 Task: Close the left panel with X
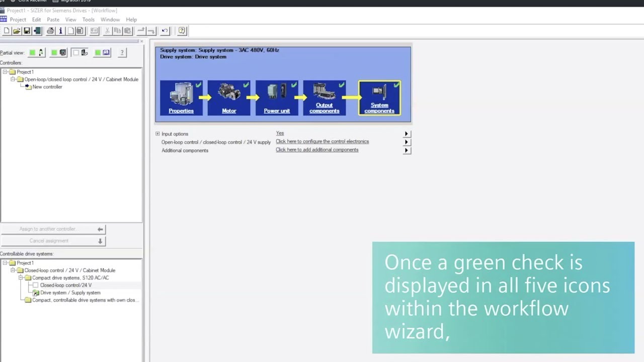(141, 42)
